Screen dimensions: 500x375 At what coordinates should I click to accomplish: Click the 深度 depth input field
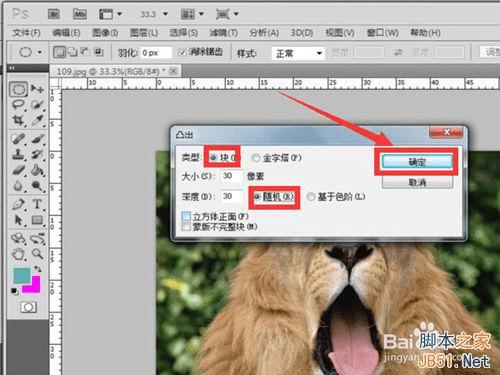(231, 196)
